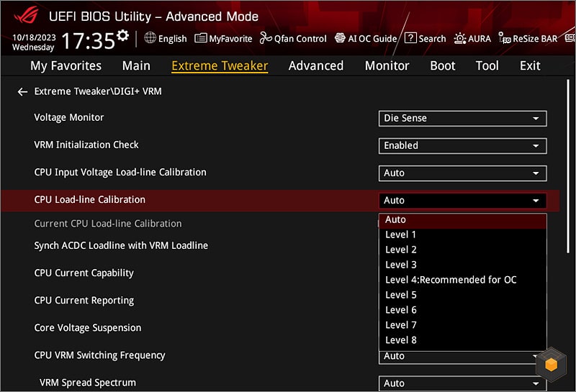576x392 pixels.
Task: Open AI OC Guide icon
Action: pyautogui.click(x=340, y=38)
